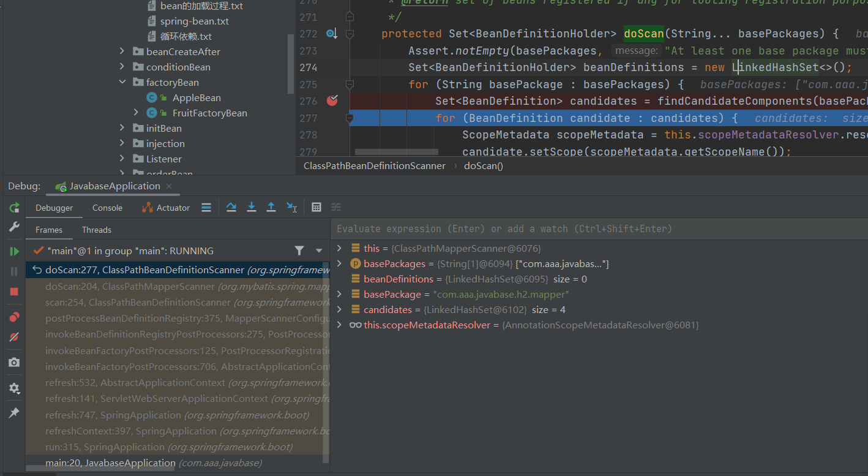
Task: Select postProcessBeanDefinitionRegistry:375 frame
Action: point(178,318)
